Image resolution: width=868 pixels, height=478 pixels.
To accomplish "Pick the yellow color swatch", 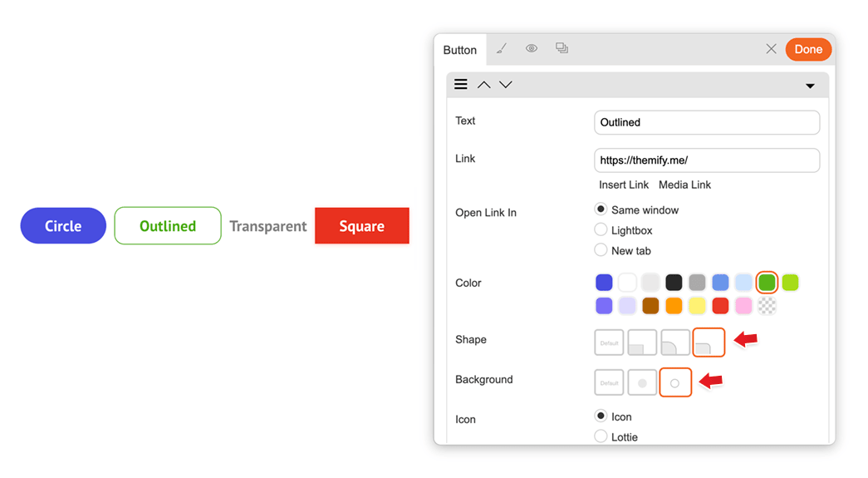I will [697, 306].
